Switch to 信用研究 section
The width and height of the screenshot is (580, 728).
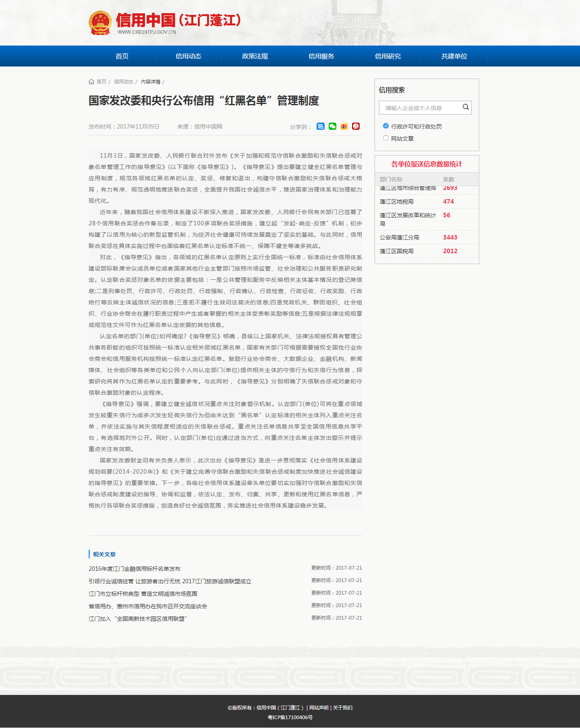pyautogui.click(x=387, y=56)
